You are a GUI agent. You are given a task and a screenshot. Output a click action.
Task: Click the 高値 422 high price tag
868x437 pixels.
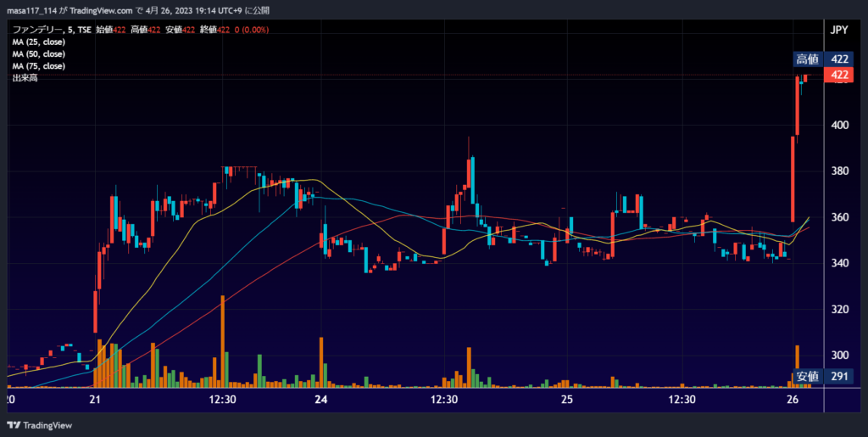pyautogui.click(x=821, y=59)
